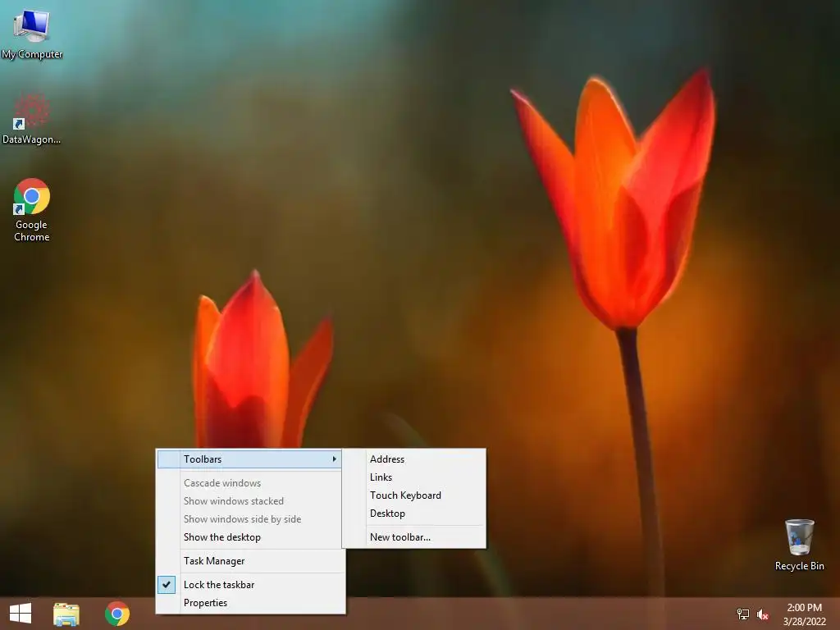Select the Google Chrome desktop shortcut
The width and height of the screenshot is (840, 630).
32,209
